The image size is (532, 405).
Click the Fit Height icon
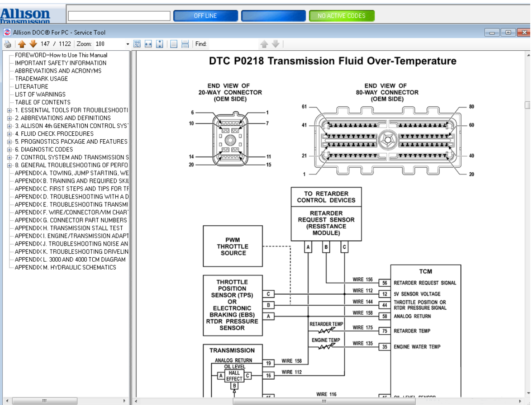(x=159, y=44)
